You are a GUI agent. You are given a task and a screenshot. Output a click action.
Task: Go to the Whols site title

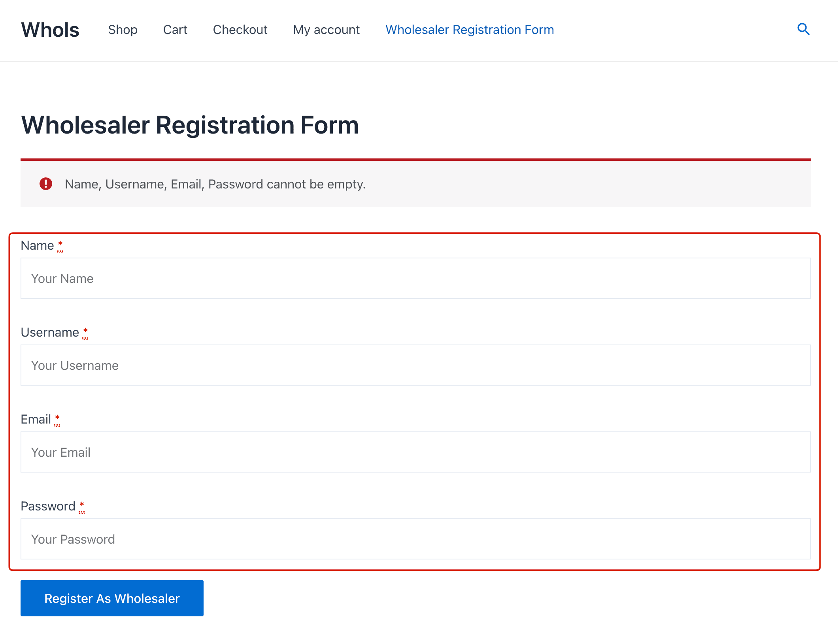(x=50, y=30)
